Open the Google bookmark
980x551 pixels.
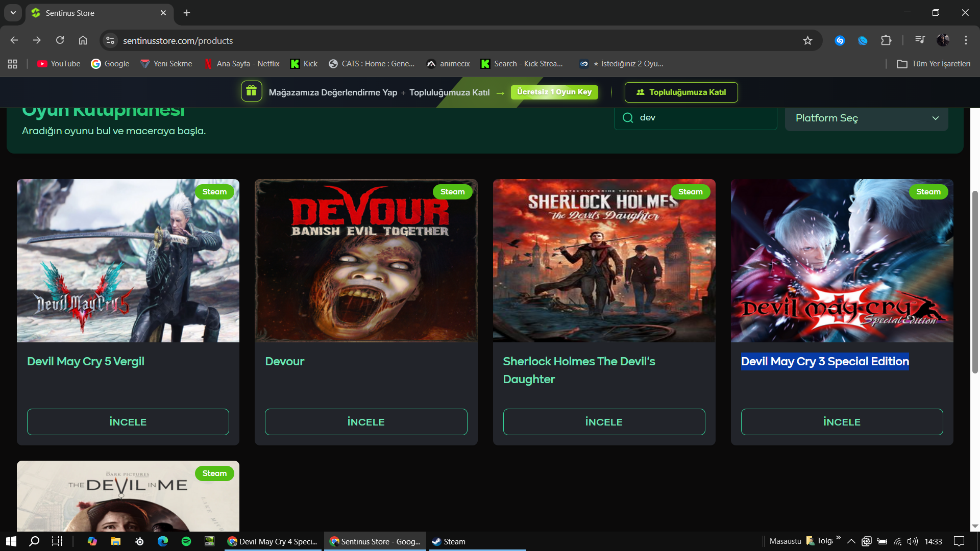tap(110, 64)
